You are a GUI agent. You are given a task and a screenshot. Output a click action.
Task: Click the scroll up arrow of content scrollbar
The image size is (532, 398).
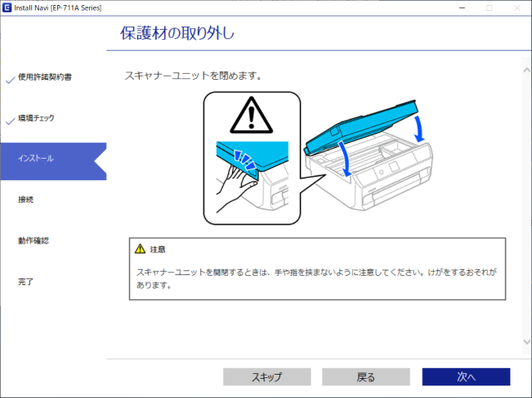coord(526,70)
